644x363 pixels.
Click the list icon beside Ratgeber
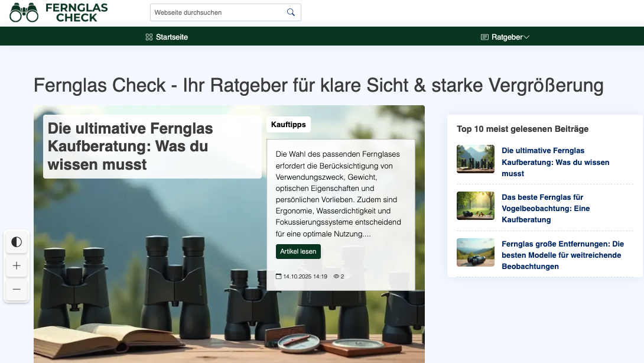point(484,37)
